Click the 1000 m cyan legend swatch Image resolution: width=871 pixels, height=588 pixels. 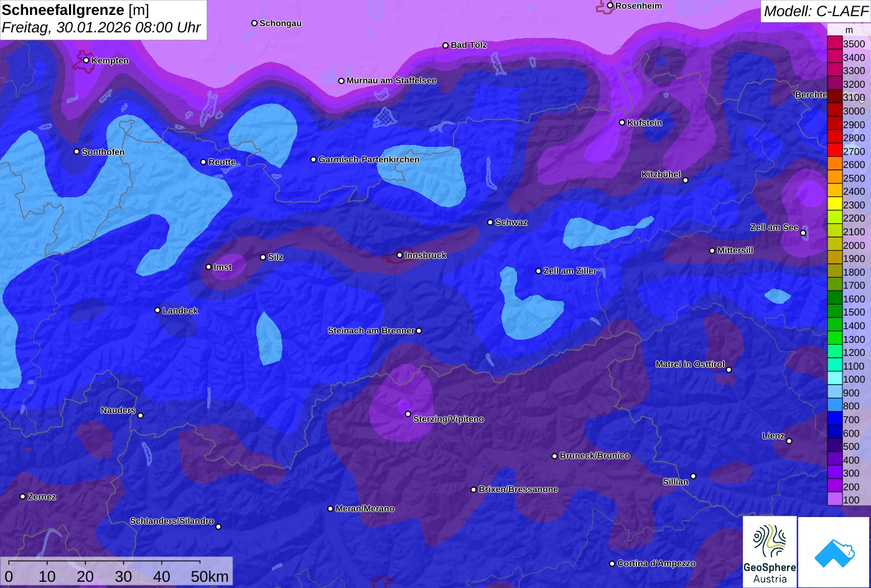(x=834, y=379)
